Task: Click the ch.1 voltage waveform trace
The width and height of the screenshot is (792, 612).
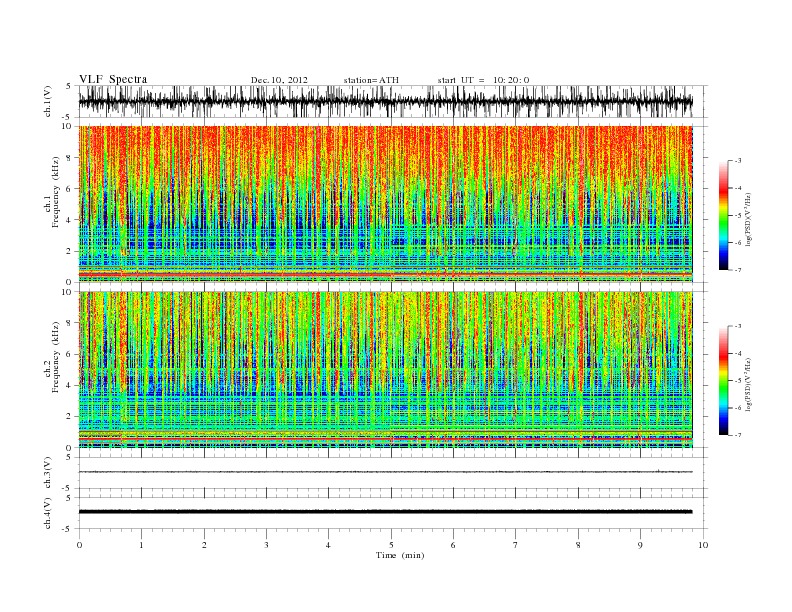Action: (x=385, y=102)
